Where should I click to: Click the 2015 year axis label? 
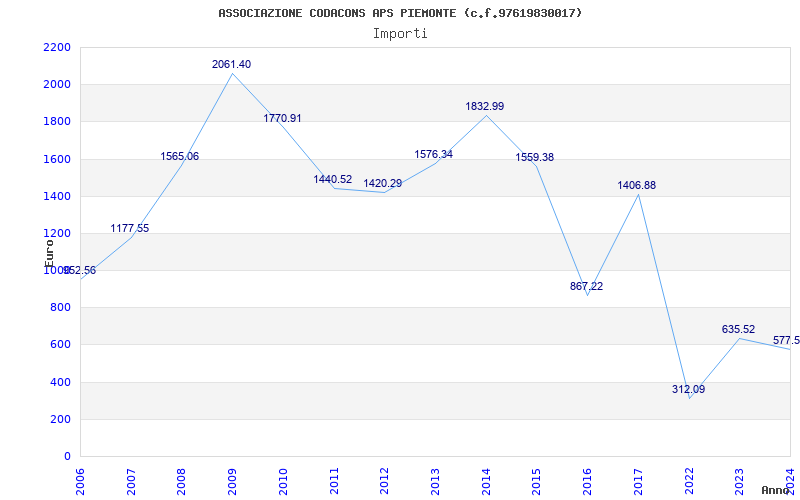(536, 482)
